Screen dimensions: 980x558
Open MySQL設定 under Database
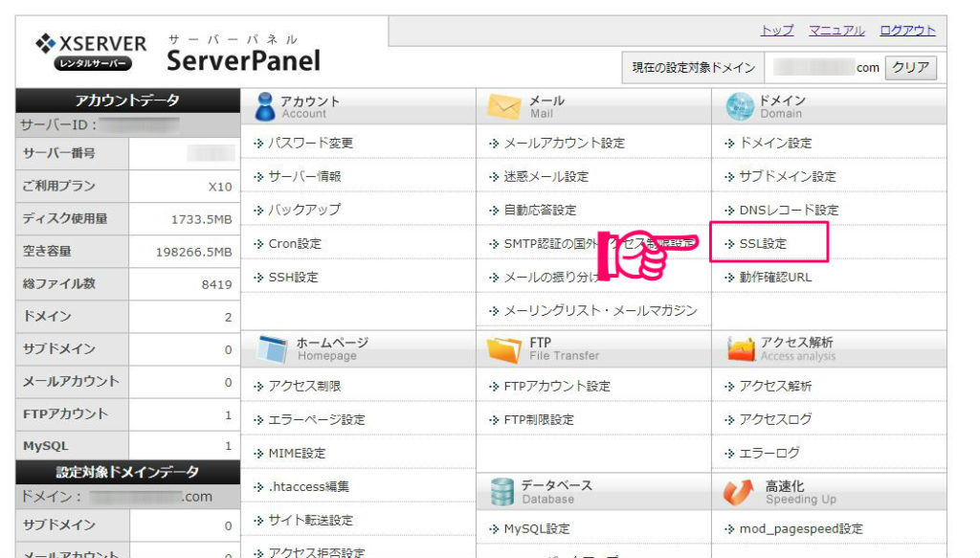pyautogui.click(x=536, y=529)
